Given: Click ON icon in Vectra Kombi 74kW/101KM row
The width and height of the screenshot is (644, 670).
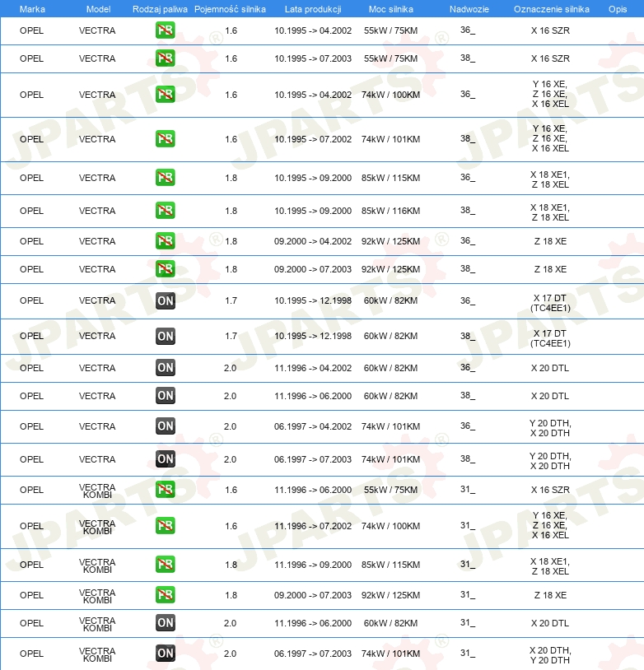Looking at the screenshot, I should tap(165, 654).
